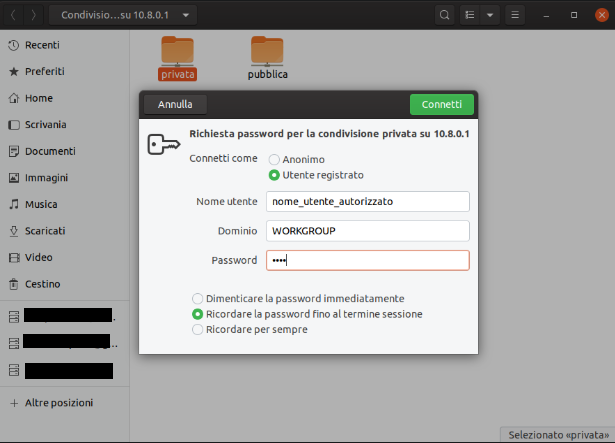Image resolution: width=615 pixels, height=443 pixels.
Task: Open view options dropdown arrow
Action: pyautogui.click(x=490, y=15)
